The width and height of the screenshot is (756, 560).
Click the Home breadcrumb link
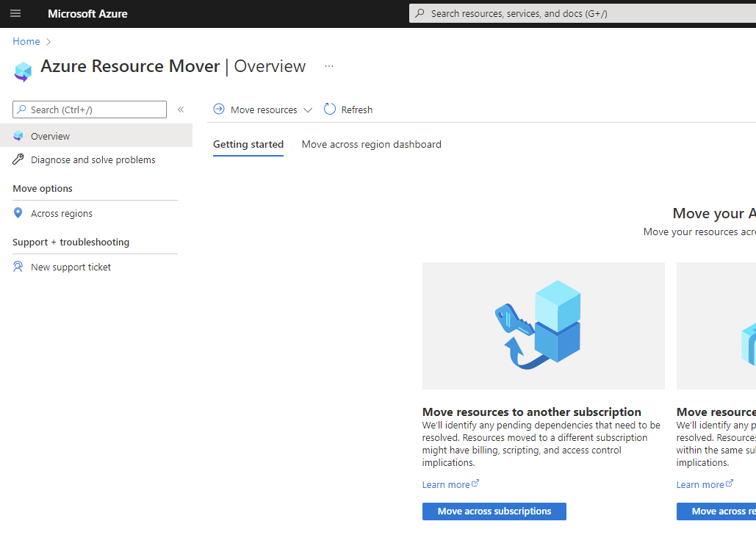(26, 41)
